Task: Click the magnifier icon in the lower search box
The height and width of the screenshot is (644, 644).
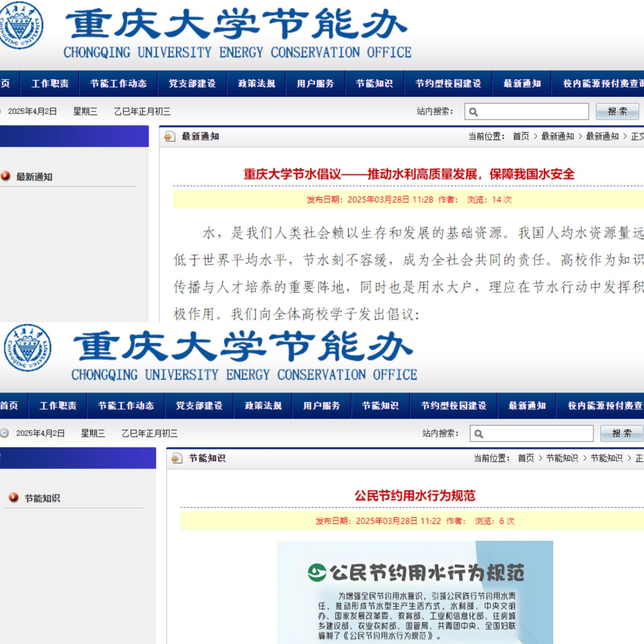Action: coord(479,433)
